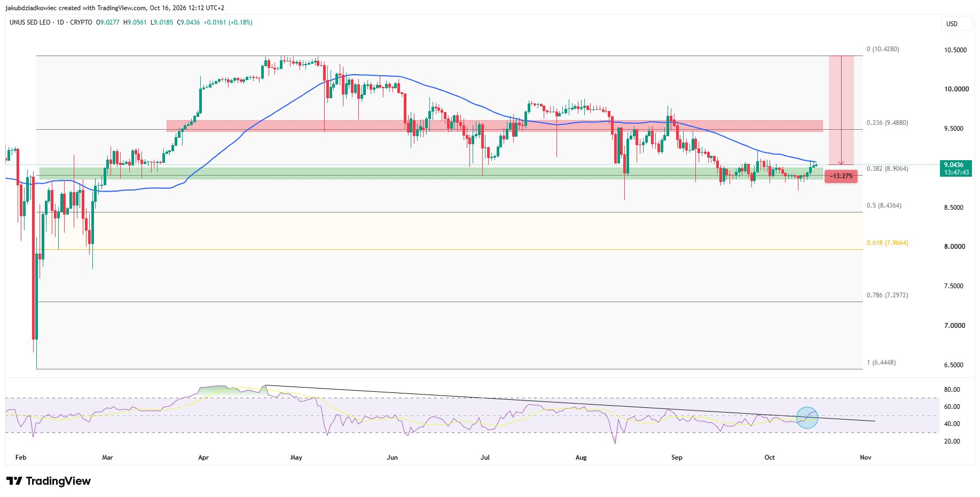This screenshot has height=497, width=980.
Task: Click the jakubdziadkowiec created with TradingView.com header
Action: click(x=115, y=8)
